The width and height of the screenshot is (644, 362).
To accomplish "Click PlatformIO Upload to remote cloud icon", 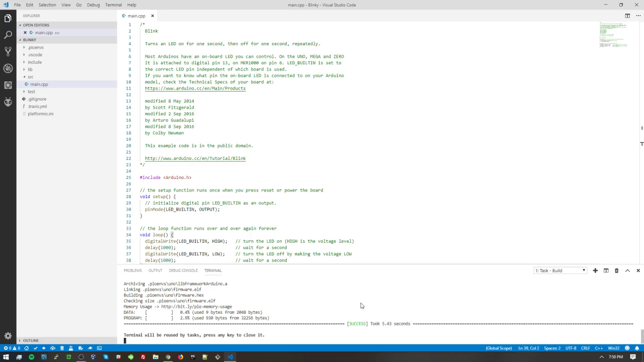I will (53, 348).
